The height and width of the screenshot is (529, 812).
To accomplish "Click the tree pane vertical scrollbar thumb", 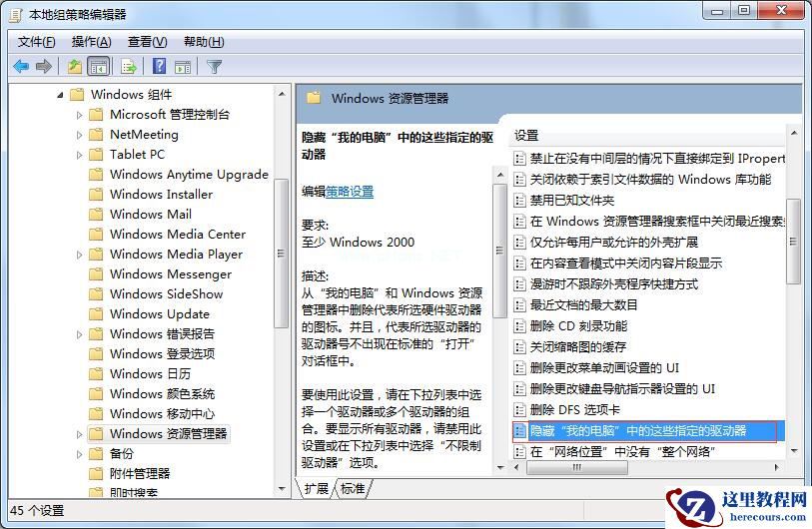I will tap(281, 254).
